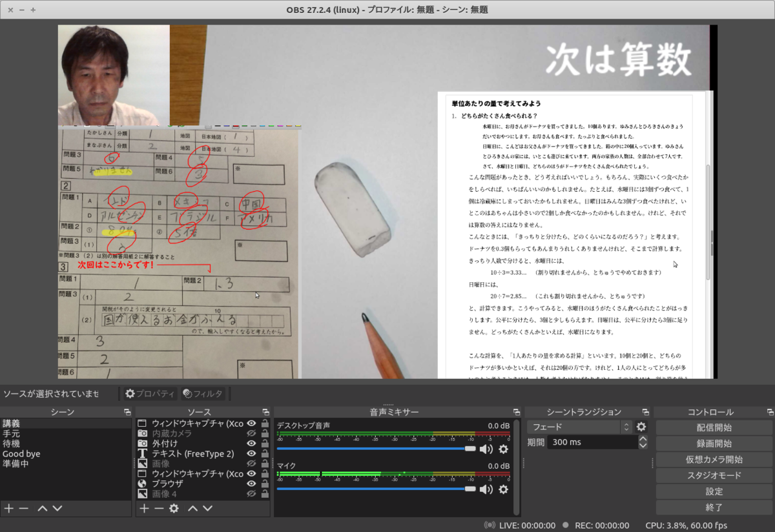
Task: Open the フェード transition dropdown
Action: pos(579,427)
